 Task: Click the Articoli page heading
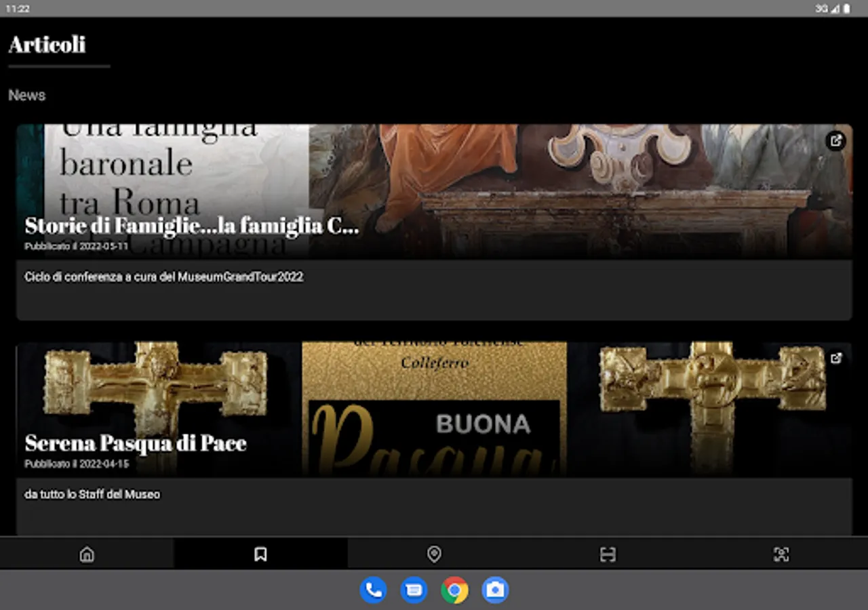click(47, 45)
